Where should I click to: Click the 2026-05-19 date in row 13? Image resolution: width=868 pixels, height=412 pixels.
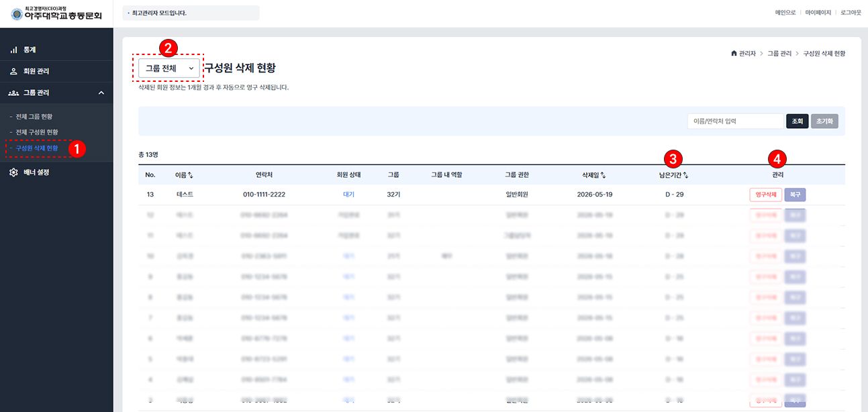coord(595,195)
